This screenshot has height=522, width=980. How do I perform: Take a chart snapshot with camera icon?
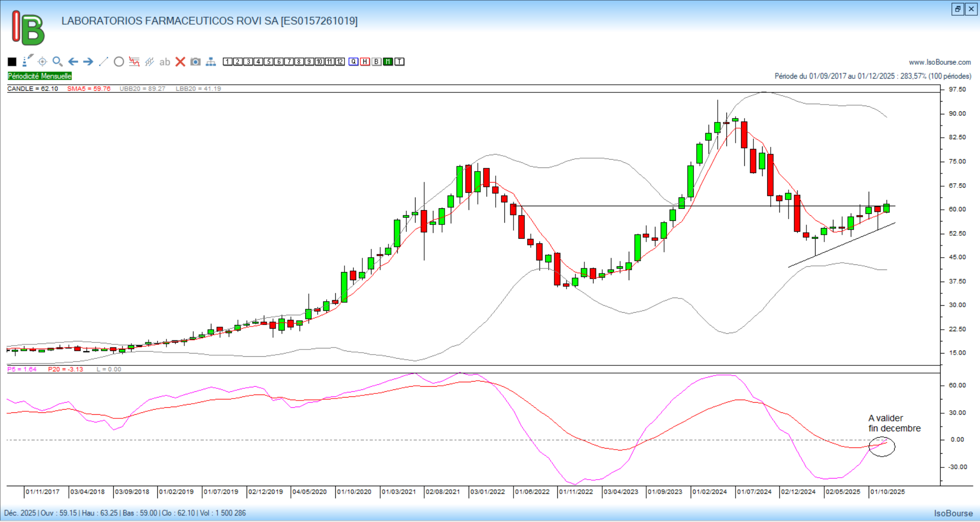click(x=195, y=62)
